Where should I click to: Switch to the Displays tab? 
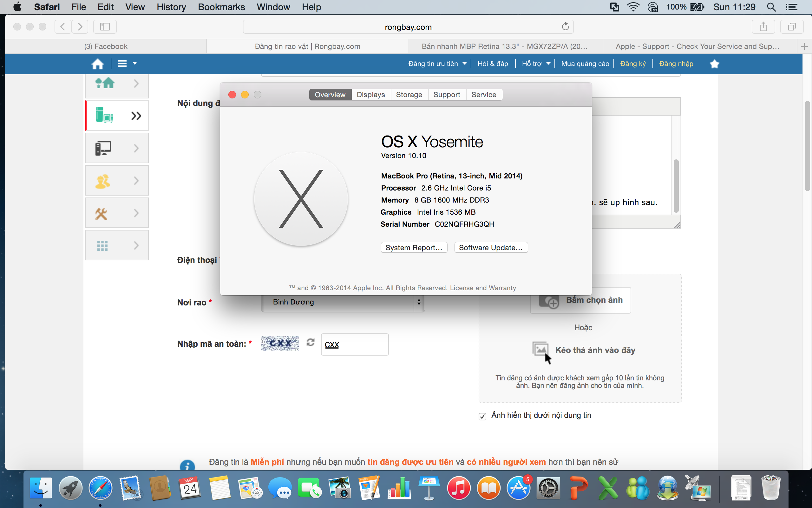click(371, 95)
